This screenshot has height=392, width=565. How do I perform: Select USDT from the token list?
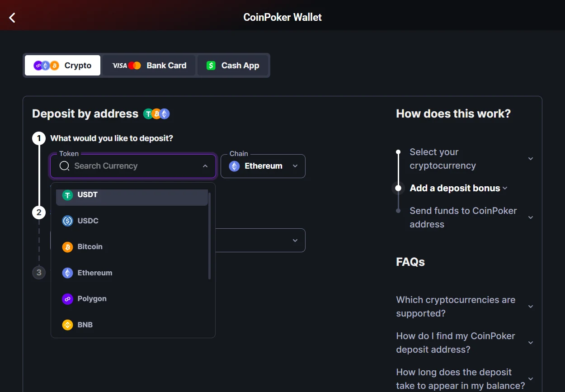[132, 195]
